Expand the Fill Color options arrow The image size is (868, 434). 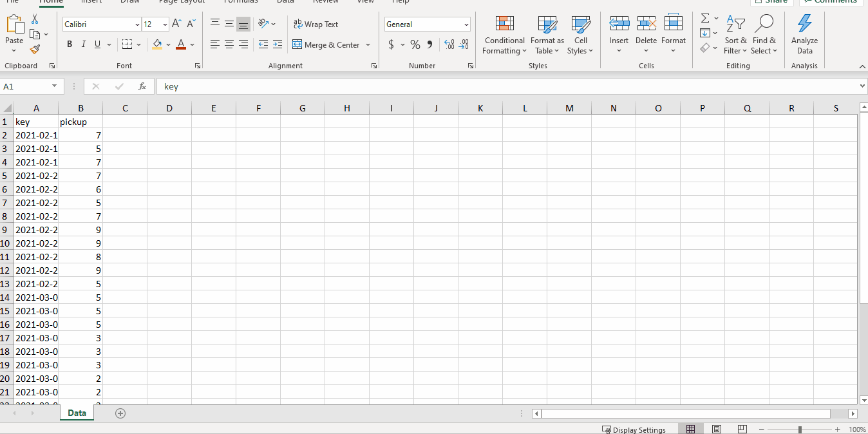168,44
